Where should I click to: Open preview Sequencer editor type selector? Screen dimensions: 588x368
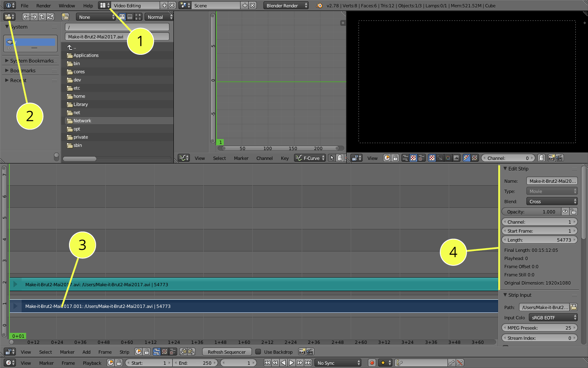(356, 158)
